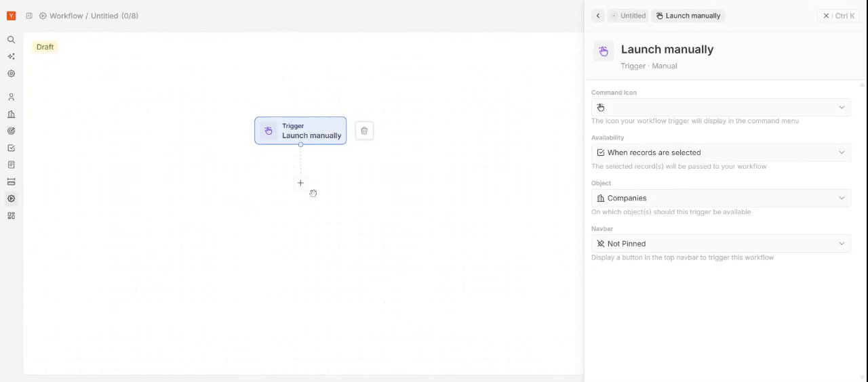The height and width of the screenshot is (382, 868).
Task: Open the Availability dropdown
Action: tap(721, 152)
